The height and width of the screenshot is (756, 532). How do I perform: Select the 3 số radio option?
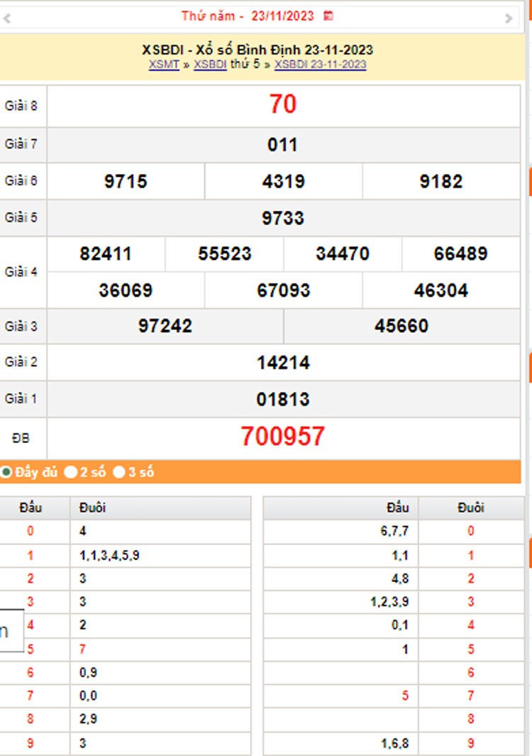[119, 472]
